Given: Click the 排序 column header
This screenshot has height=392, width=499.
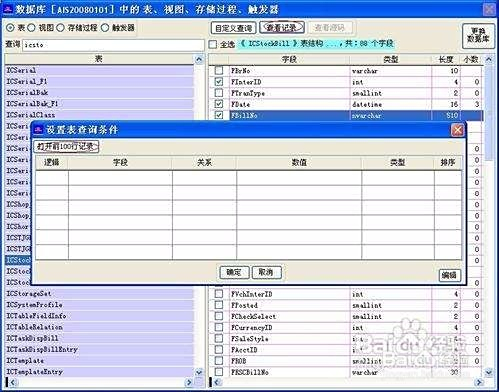Looking at the screenshot, I should pyautogui.click(x=448, y=163).
